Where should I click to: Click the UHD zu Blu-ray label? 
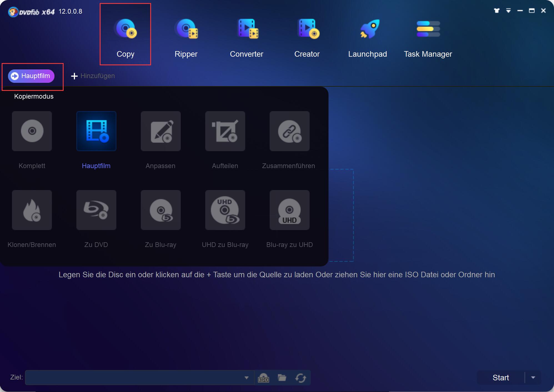pyautogui.click(x=225, y=245)
